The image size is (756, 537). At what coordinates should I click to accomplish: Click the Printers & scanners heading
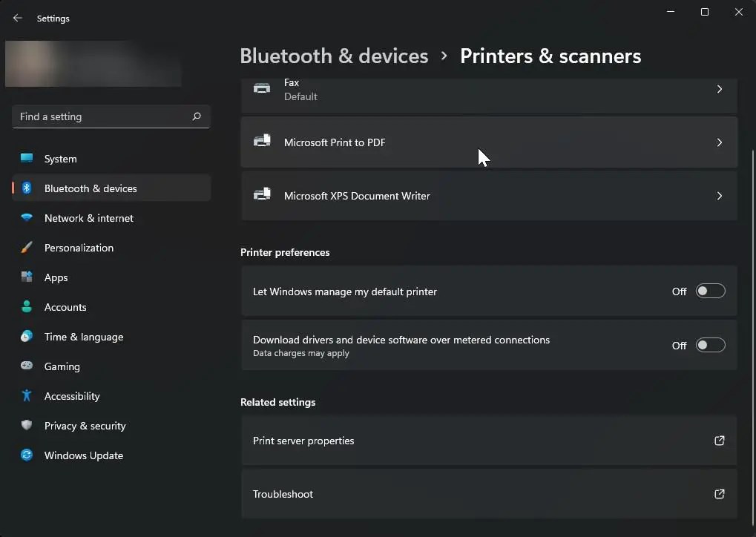point(550,56)
